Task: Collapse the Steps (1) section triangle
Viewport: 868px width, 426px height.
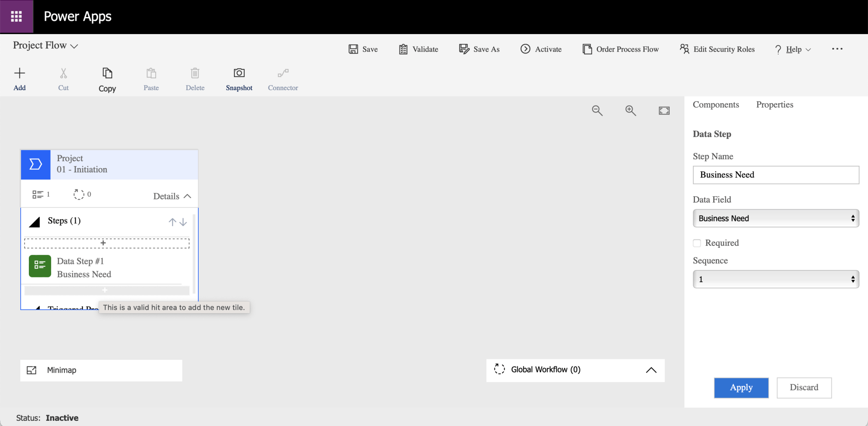Action: tap(35, 222)
